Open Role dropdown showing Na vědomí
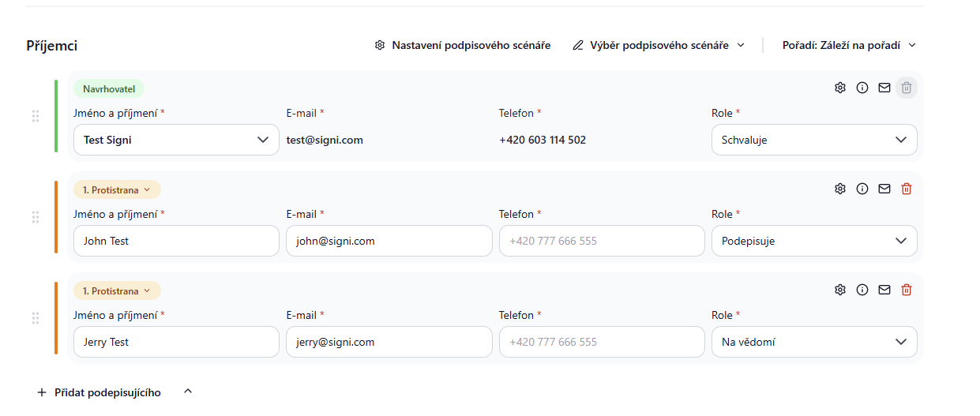 (814, 342)
